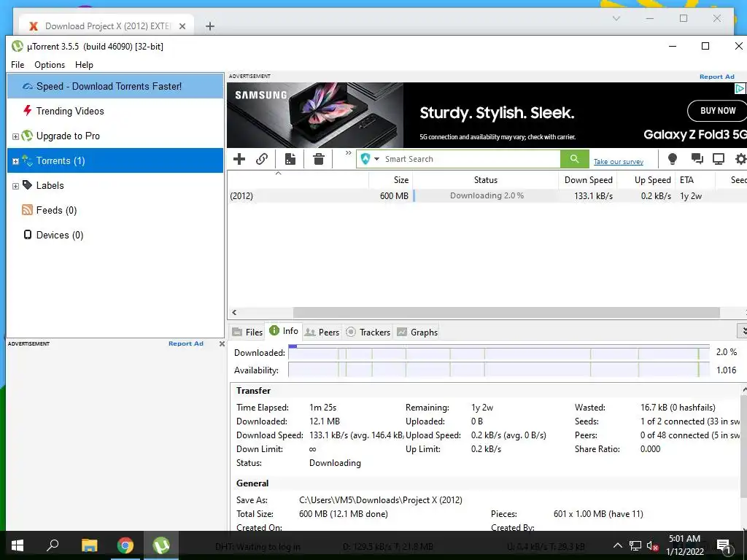The image size is (747, 560).
Task: Select Trending Videos in sidebar
Action: pyautogui.click(x=115, y=111)
